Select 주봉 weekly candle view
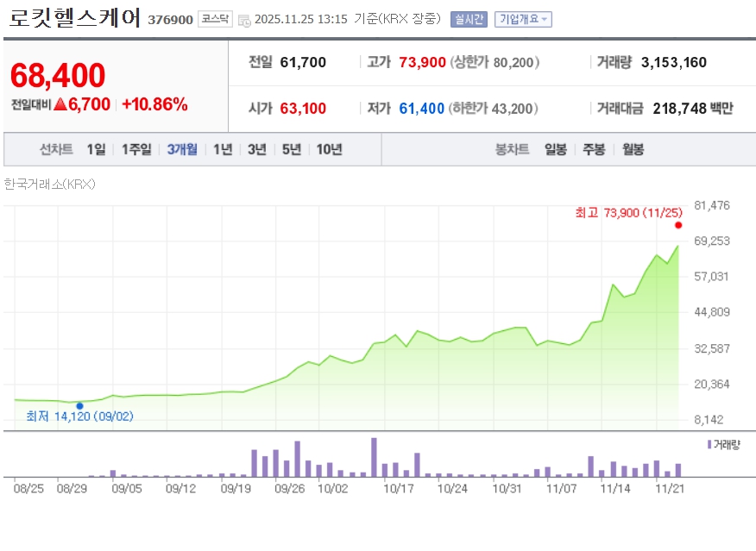The width and height of the screenshot is (756, 551). coord(593,149)
